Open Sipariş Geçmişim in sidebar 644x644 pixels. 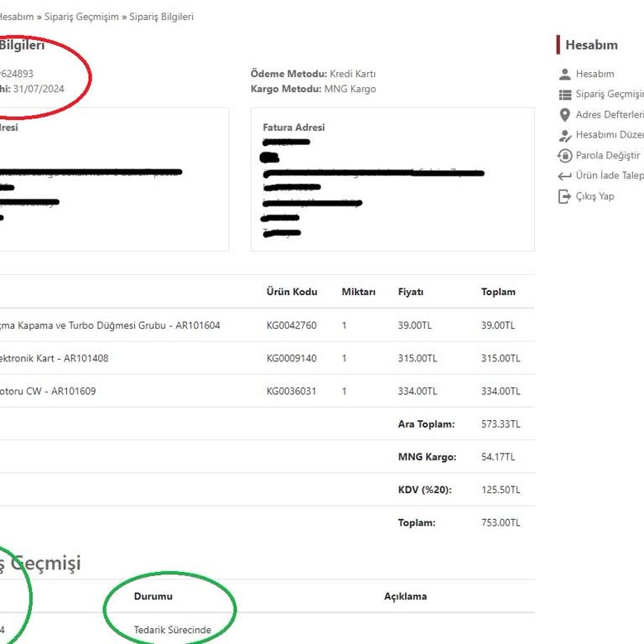(x=610, y=94)
